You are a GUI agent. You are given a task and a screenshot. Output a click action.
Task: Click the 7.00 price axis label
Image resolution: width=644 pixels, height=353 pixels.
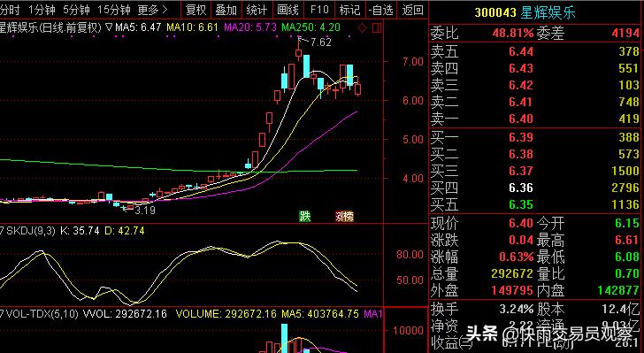[413, 62]
